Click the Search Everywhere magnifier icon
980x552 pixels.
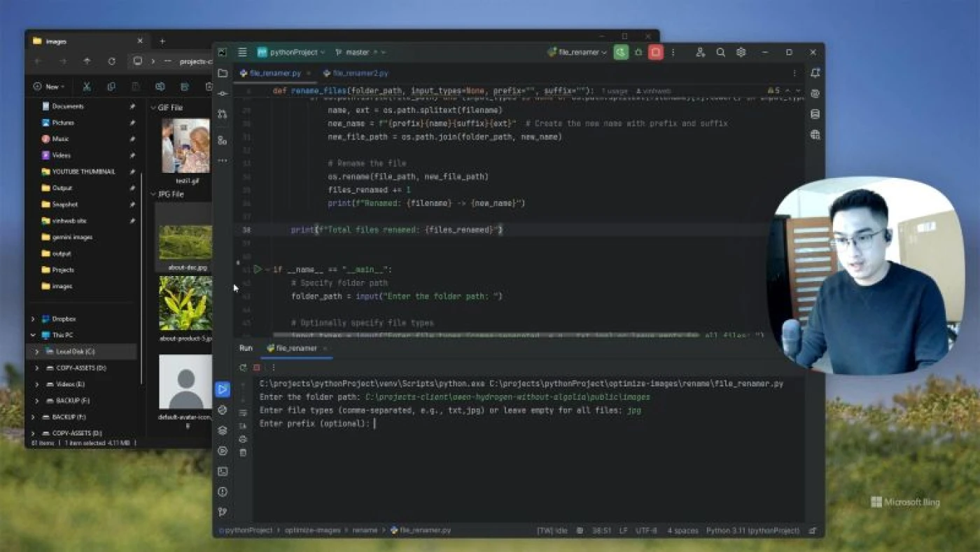[720, 53]
